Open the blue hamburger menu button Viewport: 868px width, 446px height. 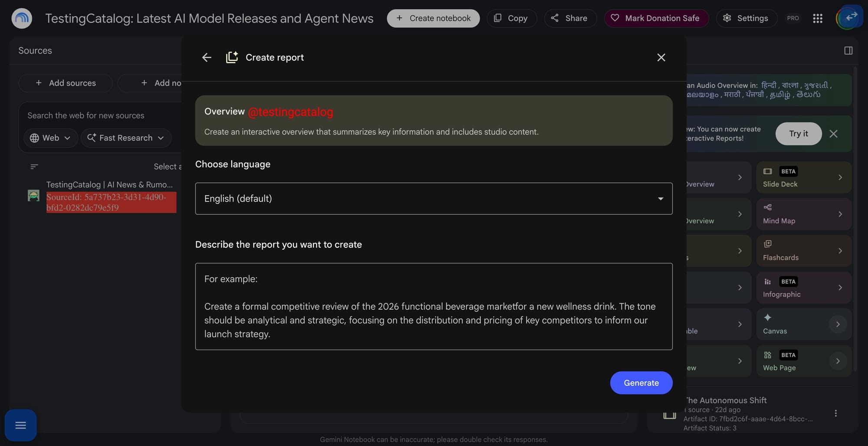[20, 425]
